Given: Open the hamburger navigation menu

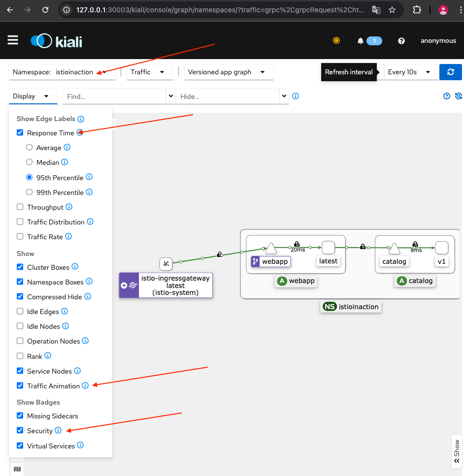Looking at the screenshot, I should (13, 40).
